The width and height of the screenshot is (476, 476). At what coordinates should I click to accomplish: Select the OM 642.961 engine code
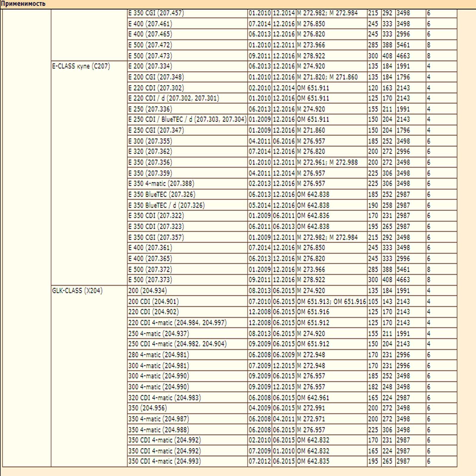coord(313,397)
